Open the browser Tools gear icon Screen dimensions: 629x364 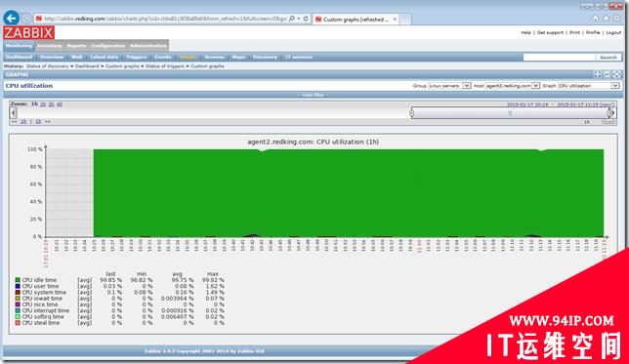pyautogui.click(x=617, y=18)
